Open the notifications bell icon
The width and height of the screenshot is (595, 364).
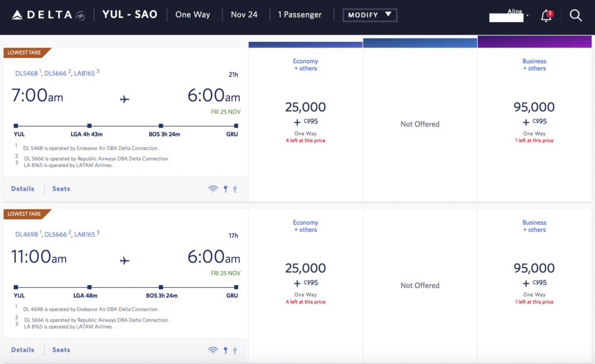pyautogui.click(x=546, y=16)
